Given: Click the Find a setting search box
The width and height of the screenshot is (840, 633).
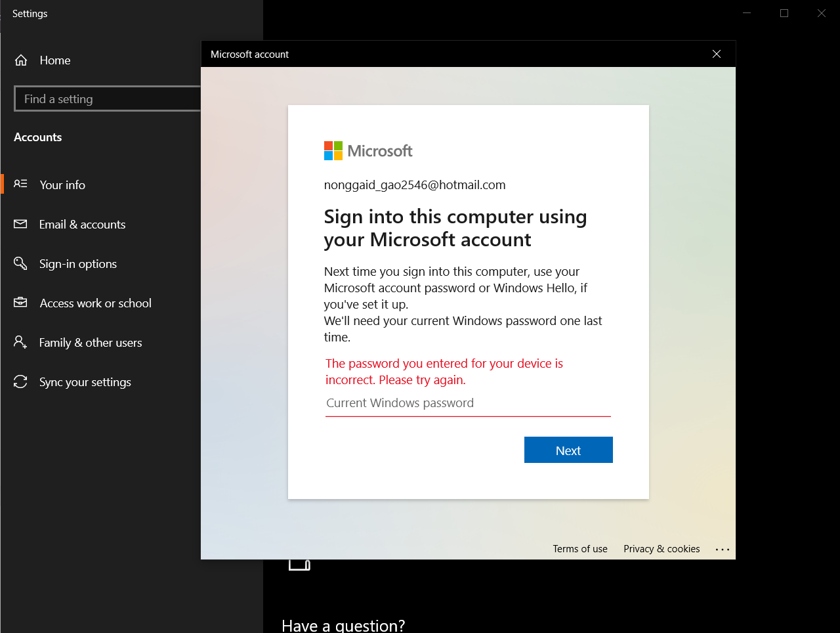Looking at the screenshot, I should tap(108, 98).
